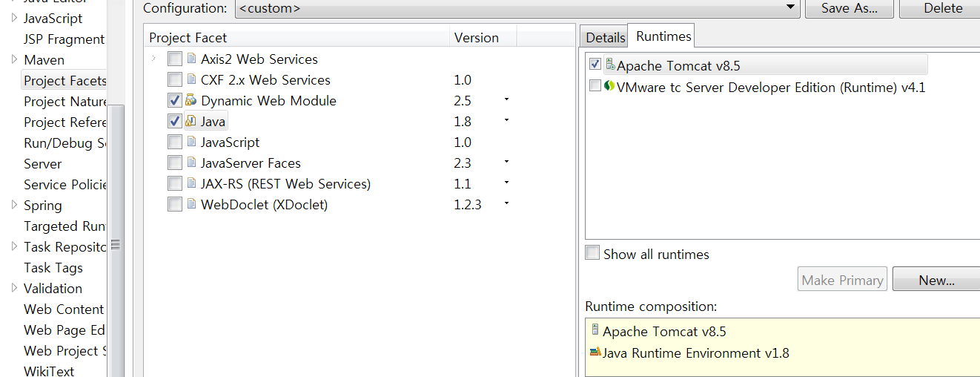Enable the CXF 2.x Web Services checkbox
The width and height of the screenshot is (980, 377).
175,79
